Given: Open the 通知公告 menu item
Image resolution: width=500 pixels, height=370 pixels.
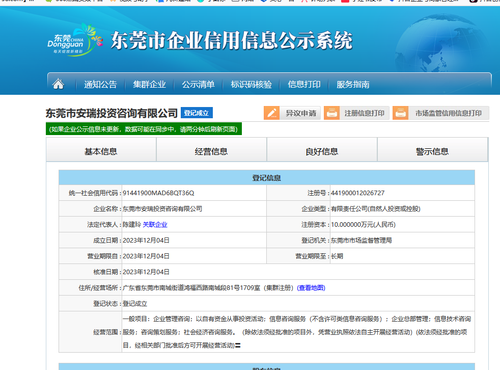Looking at the screenshot, I should [100, 84].
